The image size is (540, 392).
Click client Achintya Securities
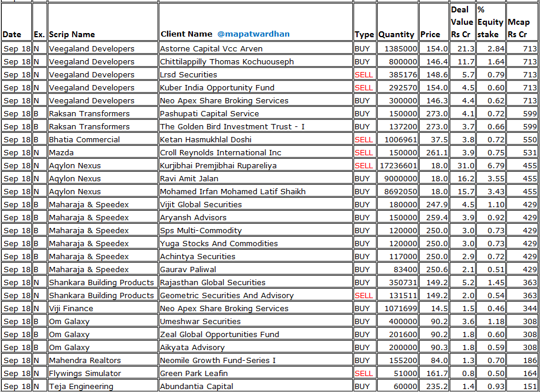[x=197, y=257]
